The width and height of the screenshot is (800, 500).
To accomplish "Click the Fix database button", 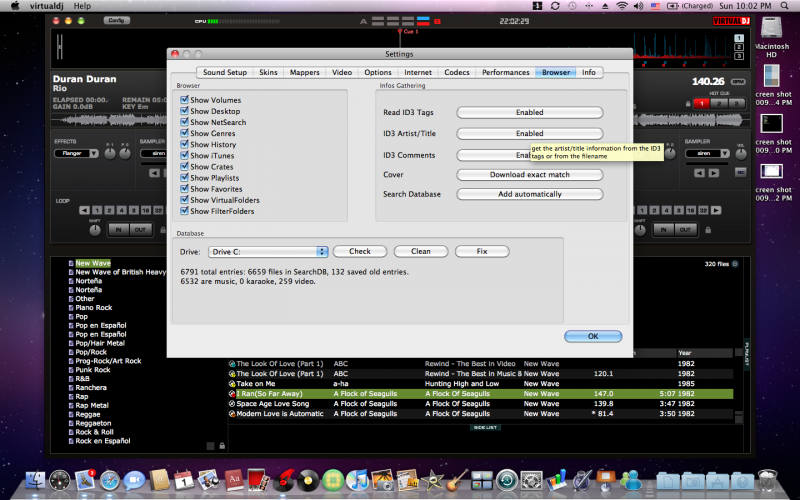I will (482, 252).
